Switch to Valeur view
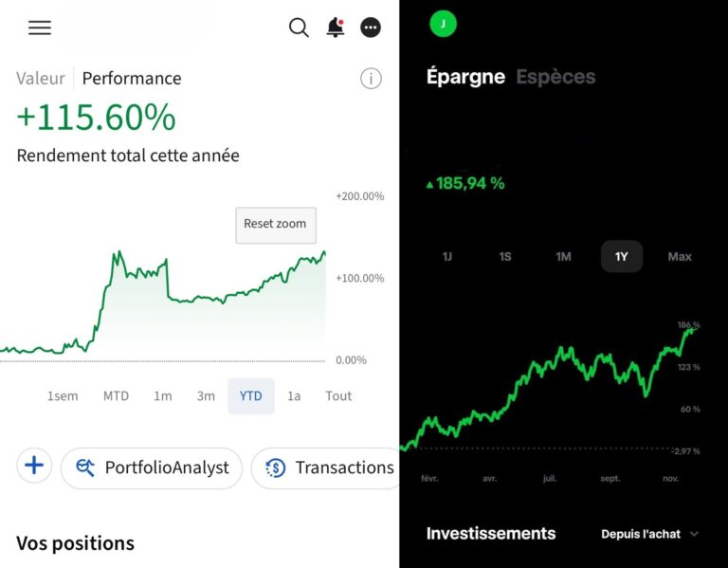Screen dimensions: 728x568 click(41, 79)
